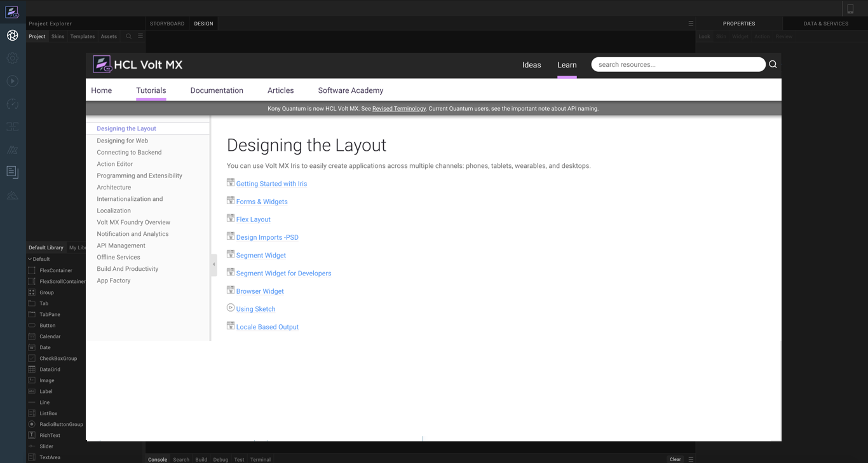Open the document pages icon in the left sidebar

[x=12, y=172]
